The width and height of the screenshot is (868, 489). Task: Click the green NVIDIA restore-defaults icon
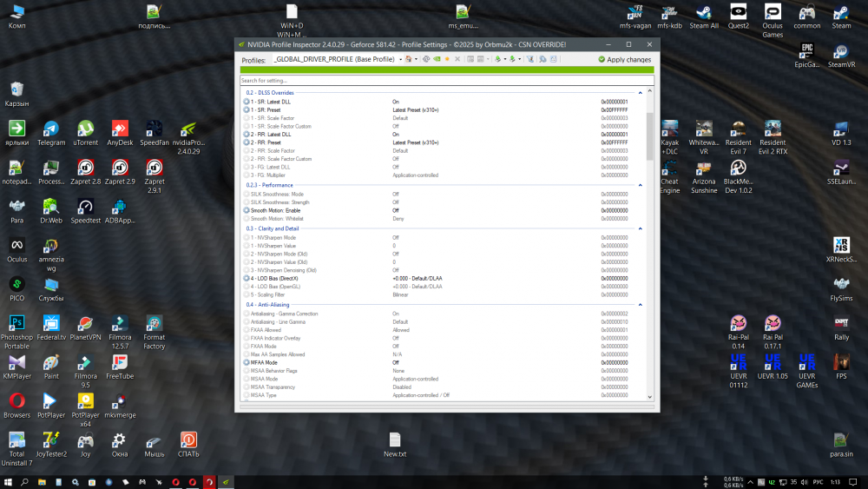point(437,59)
